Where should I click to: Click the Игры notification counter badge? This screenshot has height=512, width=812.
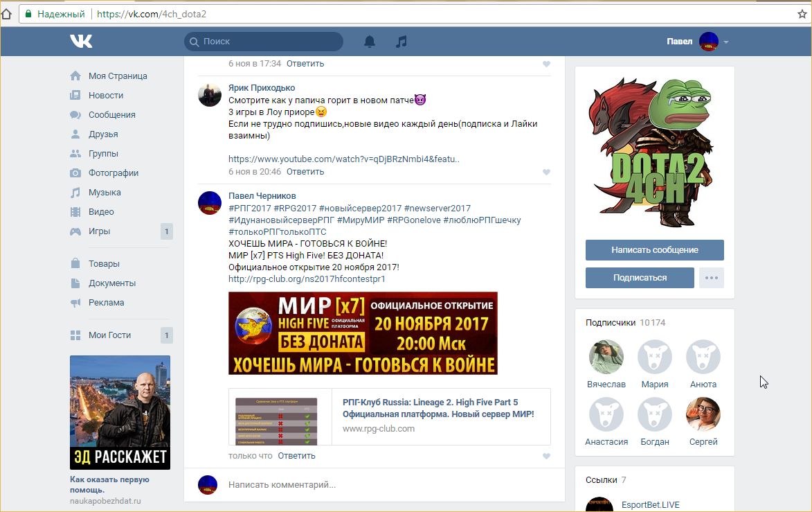click(x=167, y=231)
